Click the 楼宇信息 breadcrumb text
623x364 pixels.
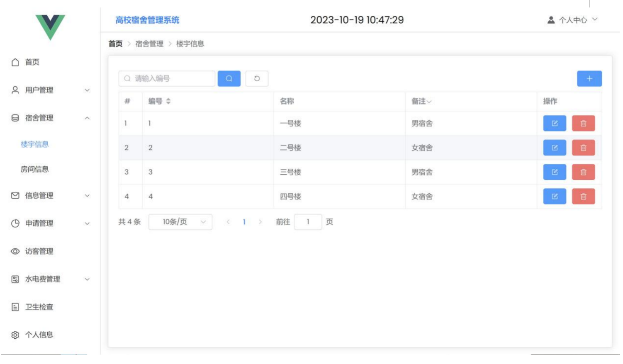click(x=190, y=44)
